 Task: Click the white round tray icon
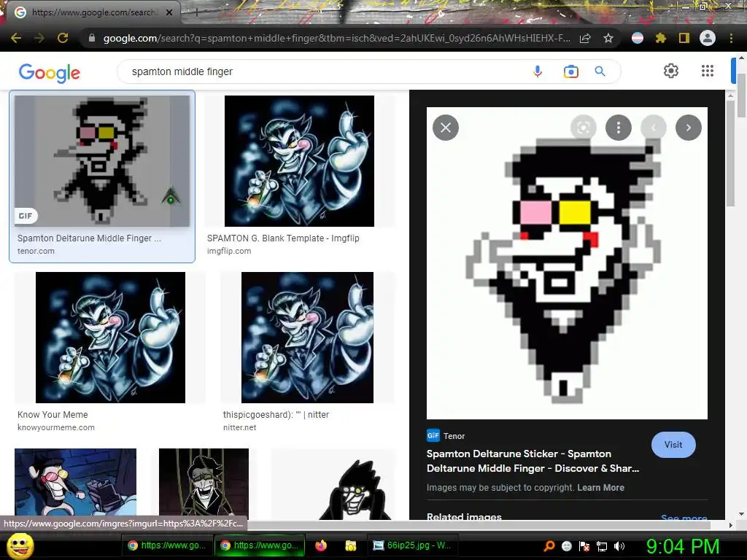click(566, 546)
